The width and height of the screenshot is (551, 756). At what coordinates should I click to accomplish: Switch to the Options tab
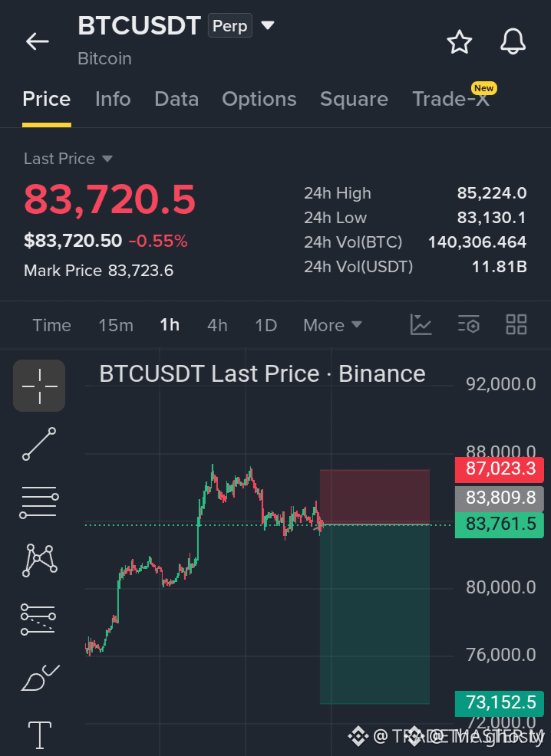259,100
